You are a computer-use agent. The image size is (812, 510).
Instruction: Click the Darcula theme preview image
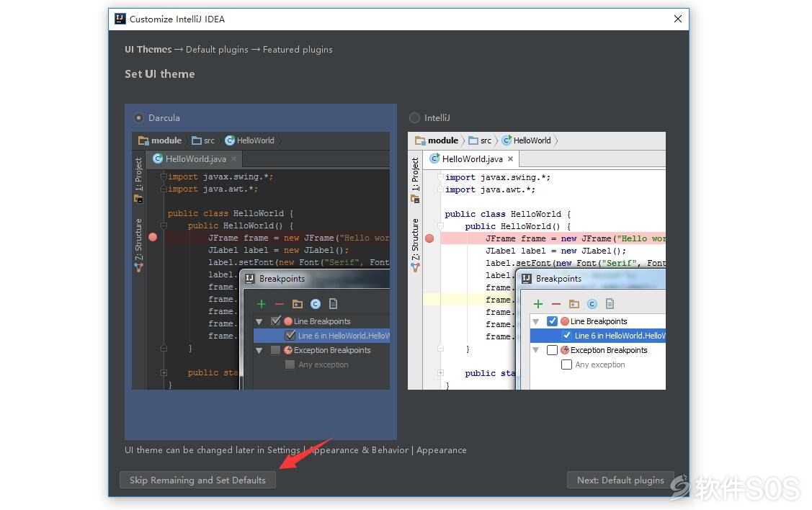coord(261,261)
